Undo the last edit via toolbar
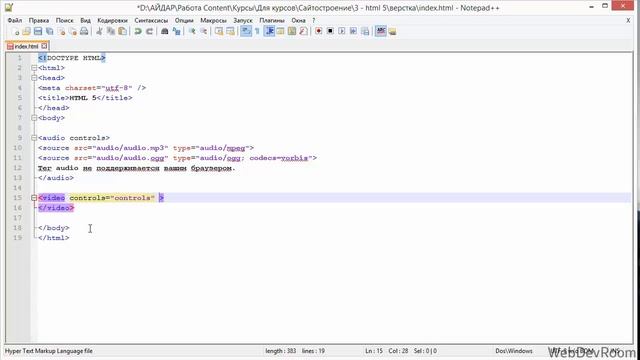 click(138, 31)
